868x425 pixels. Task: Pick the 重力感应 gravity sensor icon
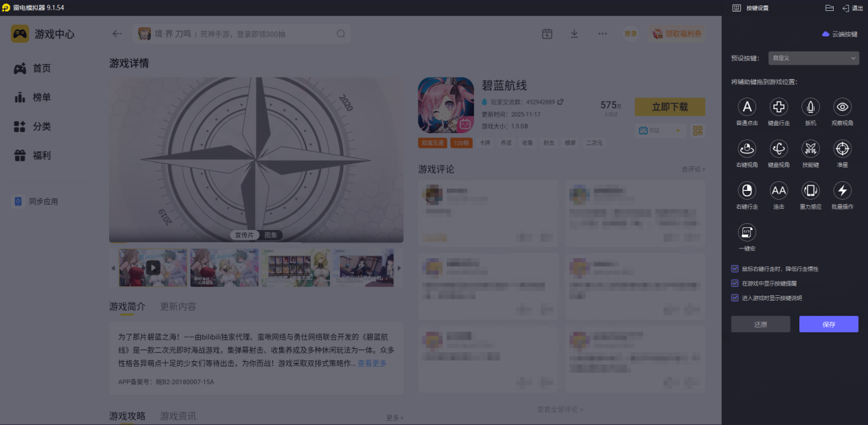point(810,192)
